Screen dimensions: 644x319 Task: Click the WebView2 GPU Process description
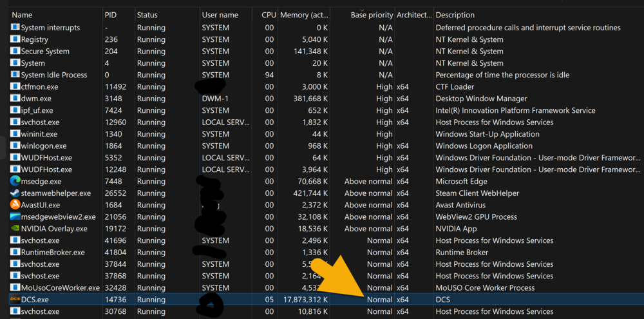[476, 217]
